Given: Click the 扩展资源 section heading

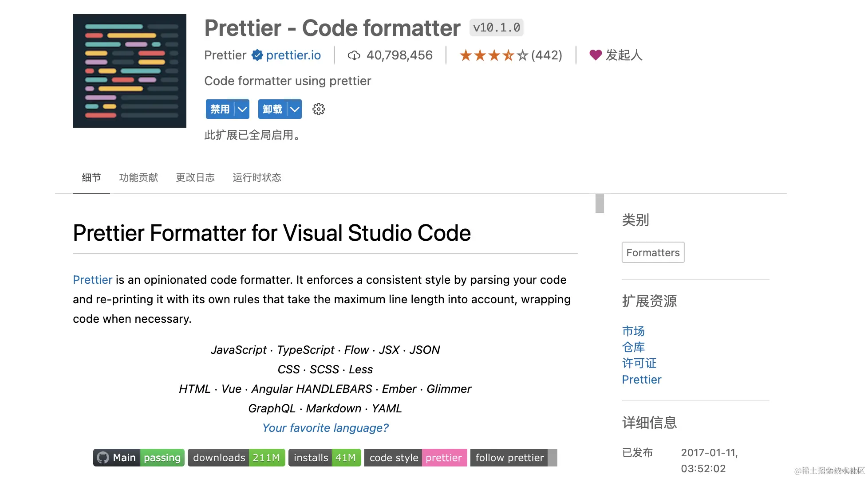Looking at the screenshot, I should point(649,301).
